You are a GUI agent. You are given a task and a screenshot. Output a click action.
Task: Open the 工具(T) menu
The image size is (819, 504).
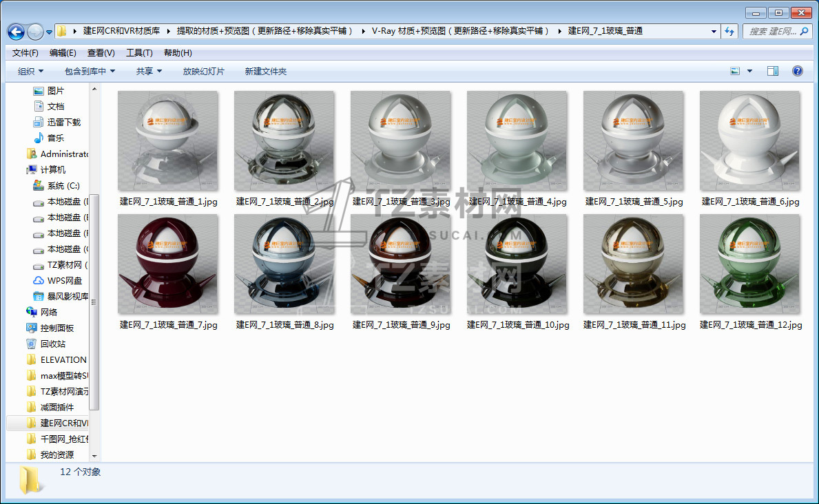tap(139, 53)
